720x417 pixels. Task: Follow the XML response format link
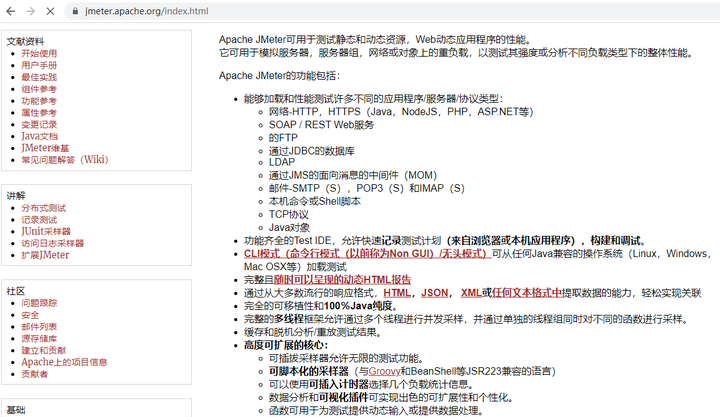(471, 293)
